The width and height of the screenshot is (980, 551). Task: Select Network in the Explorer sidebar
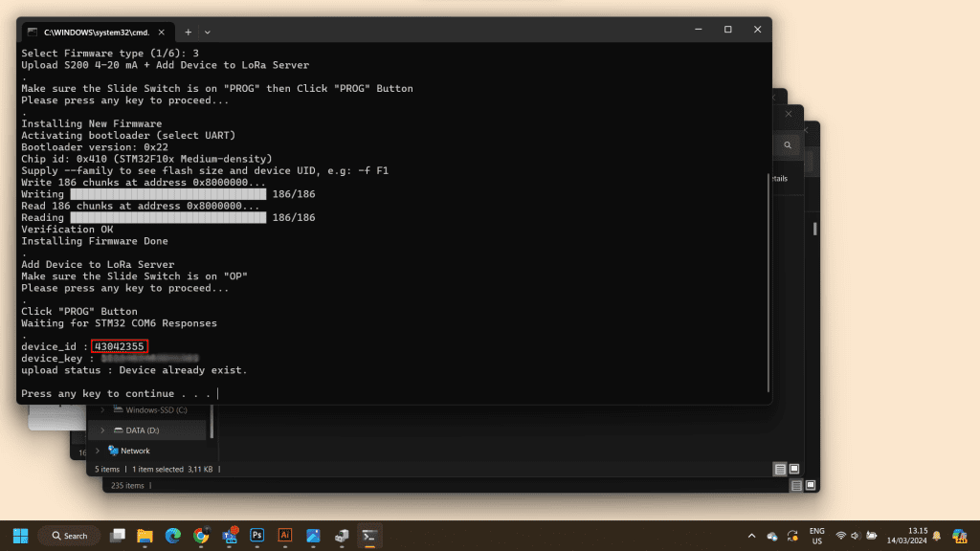coord(134,451)
